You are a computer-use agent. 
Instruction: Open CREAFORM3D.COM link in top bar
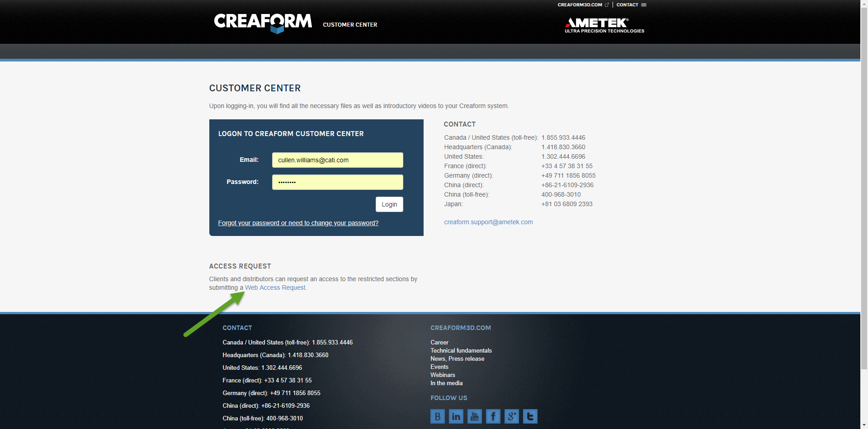tap(580, 5)
